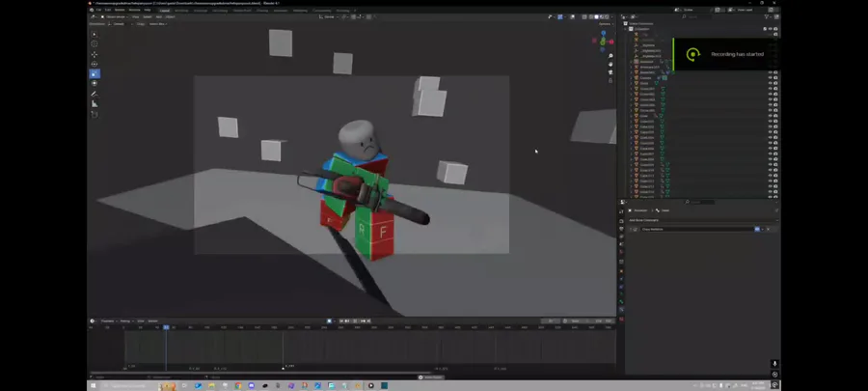The image size is (868, 391).
Task: Delete the bone constraint with the X button
Action: pos(768,229)
